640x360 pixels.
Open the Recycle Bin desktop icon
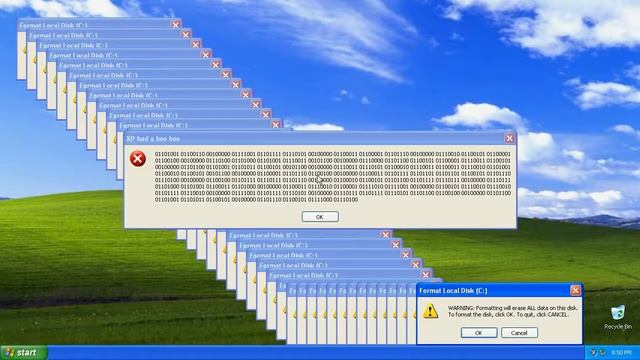click(x=618, y=317)
